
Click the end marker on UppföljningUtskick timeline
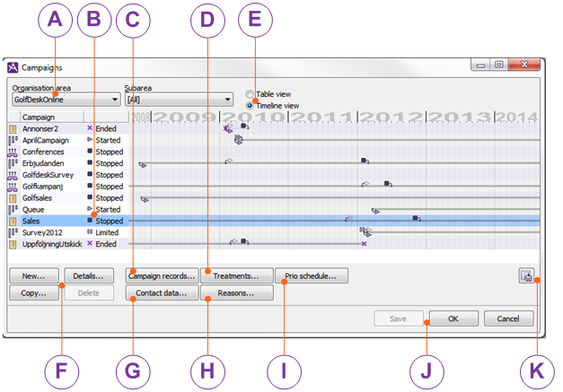(x=364, y=244)
